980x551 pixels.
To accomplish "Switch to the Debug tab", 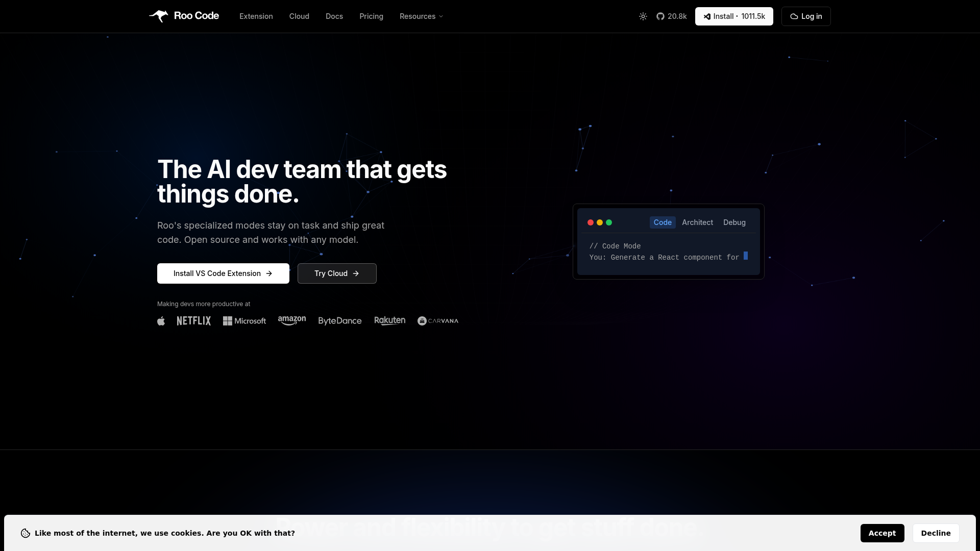I will (x=734, y=222).
